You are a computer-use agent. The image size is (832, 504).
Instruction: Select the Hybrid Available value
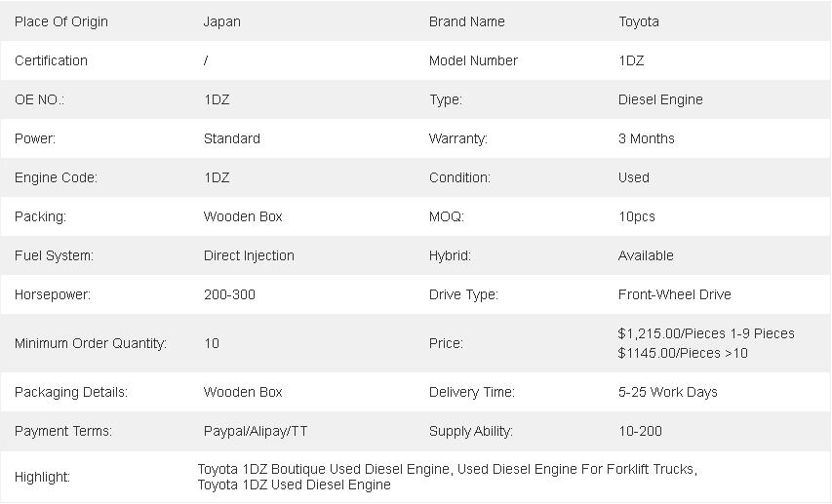[x=646, y=255]
